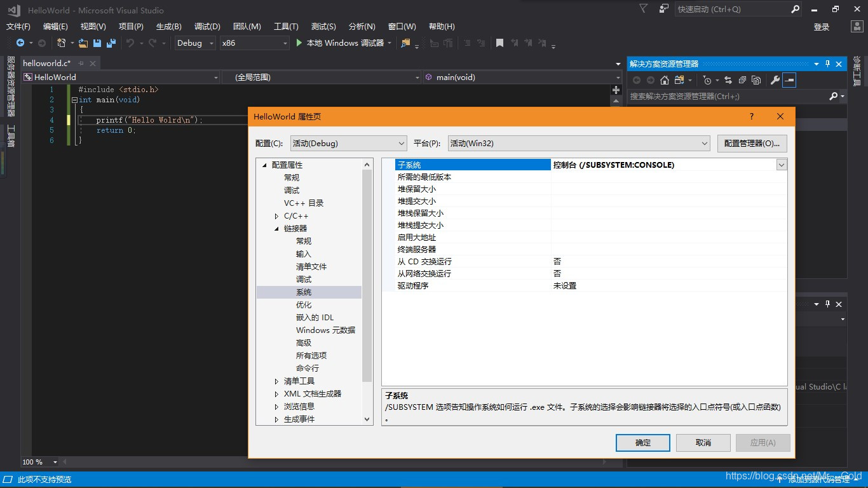Open the notifications flag icon in title bar
868x488 pixels.
point(644,9)
